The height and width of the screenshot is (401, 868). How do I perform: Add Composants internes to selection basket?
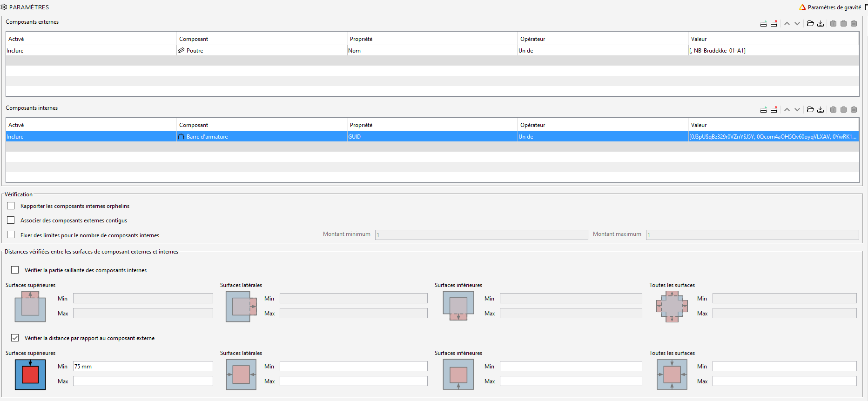(833, 109)
